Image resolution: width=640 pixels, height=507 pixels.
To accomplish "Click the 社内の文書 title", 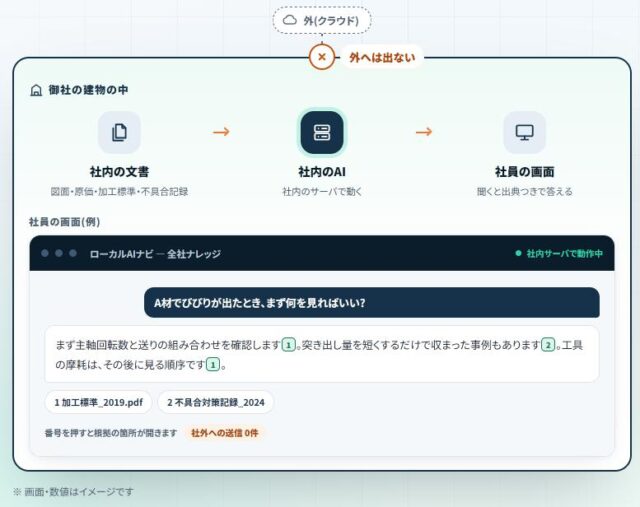I will point(119,172).
